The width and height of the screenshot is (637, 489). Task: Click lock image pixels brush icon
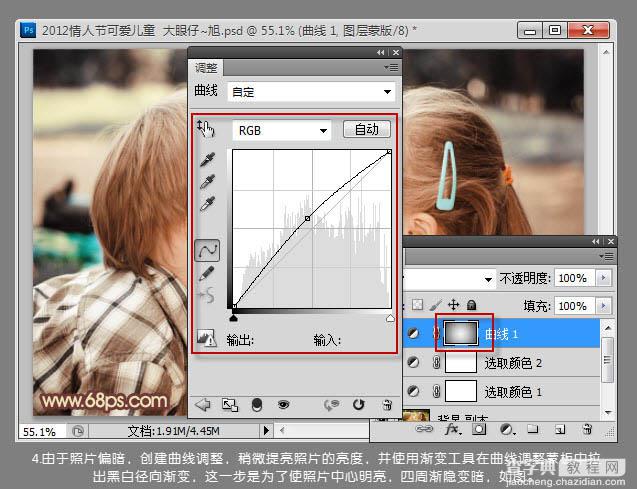coord(435,305)
